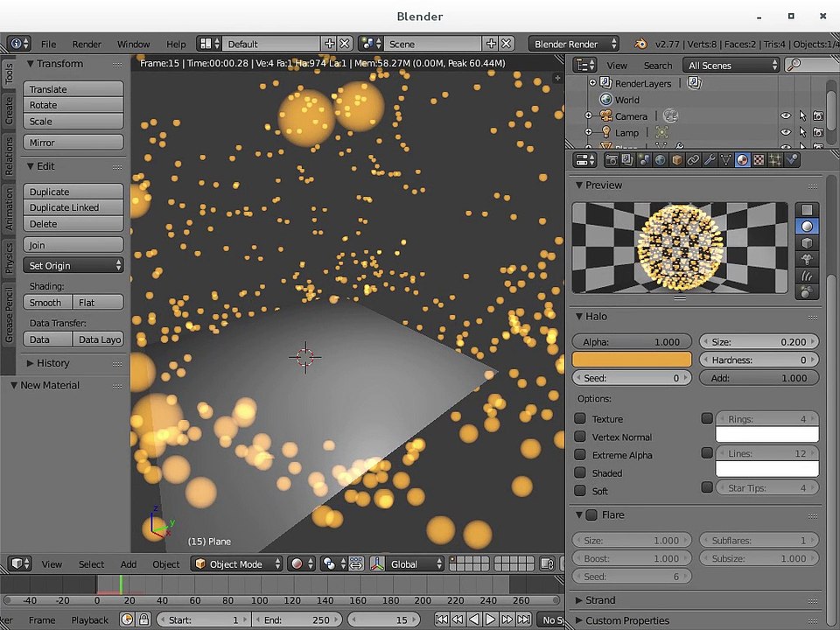Click the Translate button
The height and width of the screenshot is (630, 840).
tap(73, 89)
